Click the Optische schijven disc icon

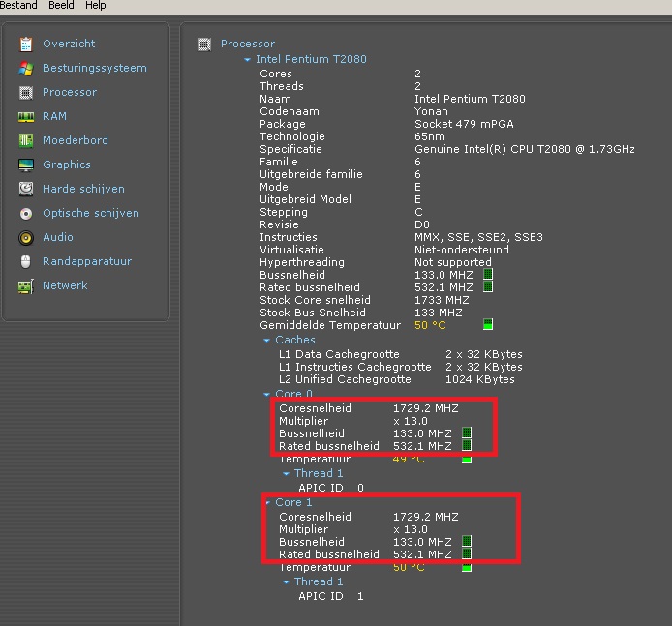(x=26, y=213)
